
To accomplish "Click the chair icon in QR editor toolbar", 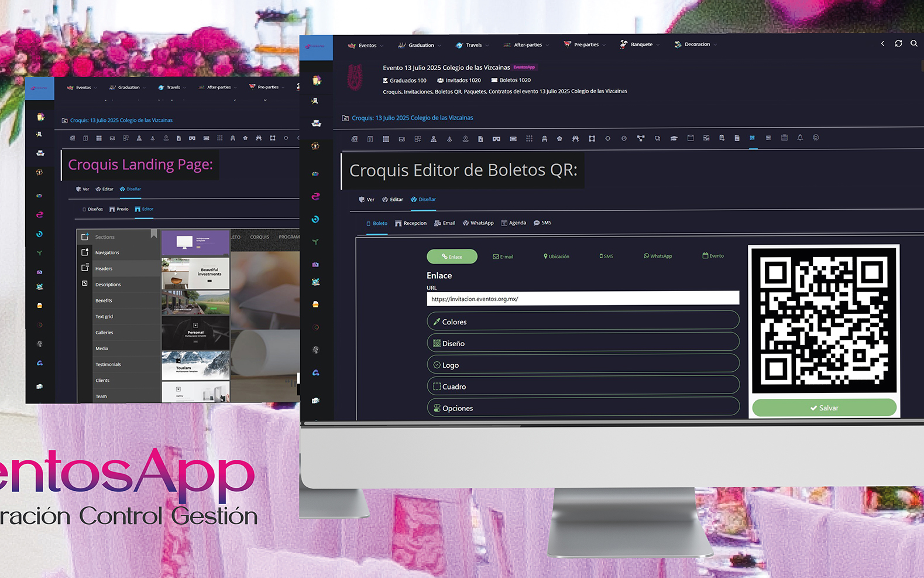I will click(544, 139).
